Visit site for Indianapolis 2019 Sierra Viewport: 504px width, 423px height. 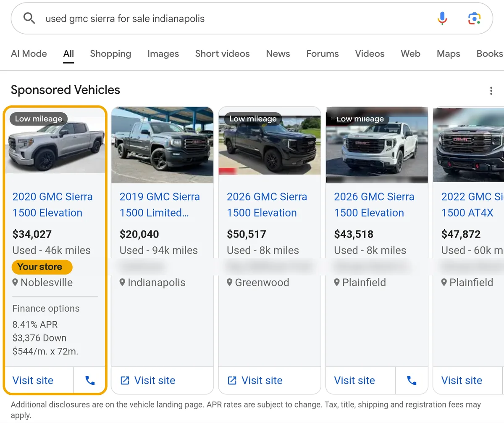155,381
